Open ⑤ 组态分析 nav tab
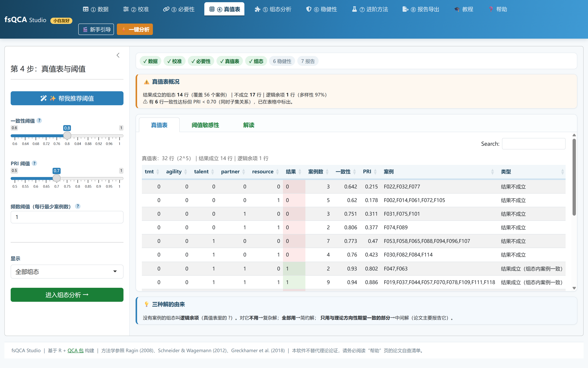 coord(273,9)
